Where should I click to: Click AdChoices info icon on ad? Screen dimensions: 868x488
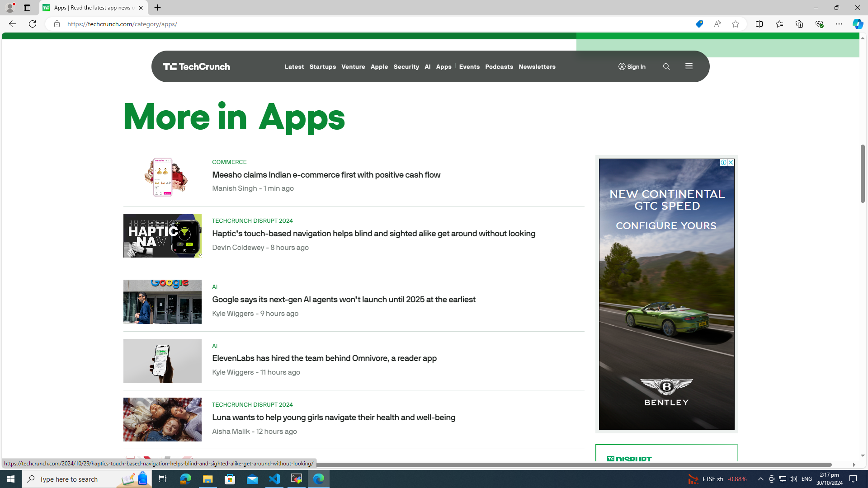pyautogui.click(x=723, y=162)
